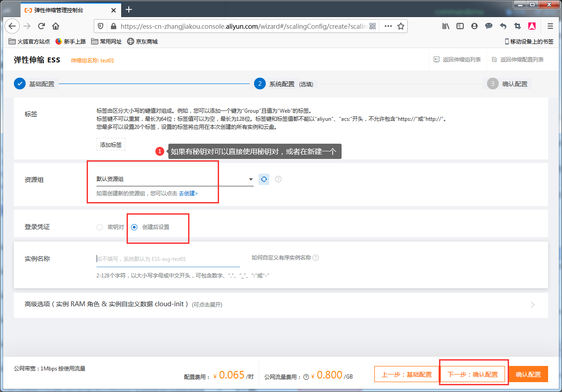The width and height of the screenshot is (562, 392).
Task: Go to the Firefox home page icon
Action: click(x=56, y=26)
